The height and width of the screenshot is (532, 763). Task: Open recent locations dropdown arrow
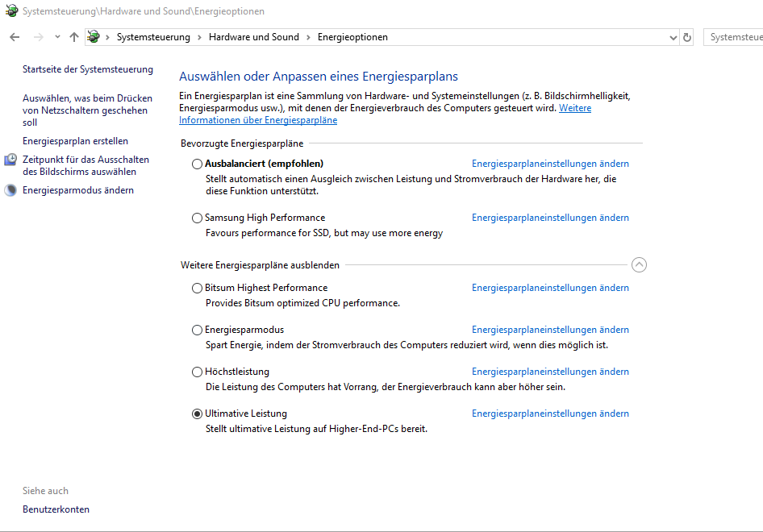click(x=57, y=37)
